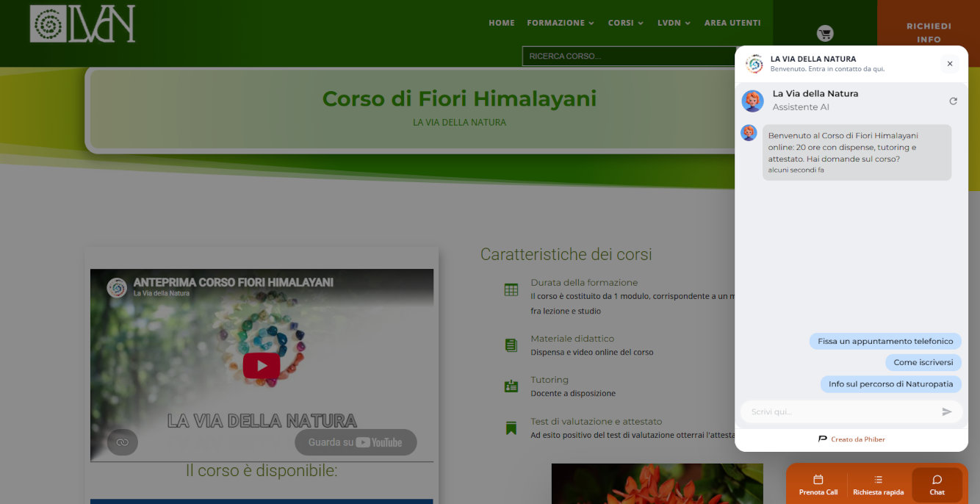Click 'Guarda su YouTube' on the video

coord(356,442)
